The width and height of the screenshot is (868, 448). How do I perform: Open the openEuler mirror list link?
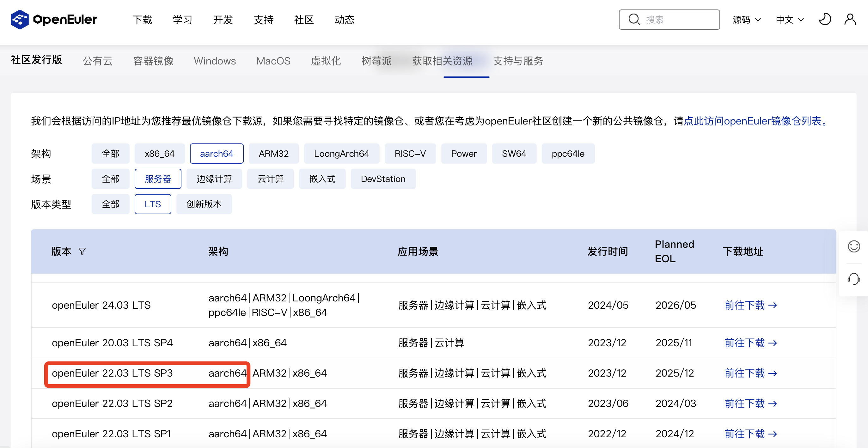coord(755,121)
